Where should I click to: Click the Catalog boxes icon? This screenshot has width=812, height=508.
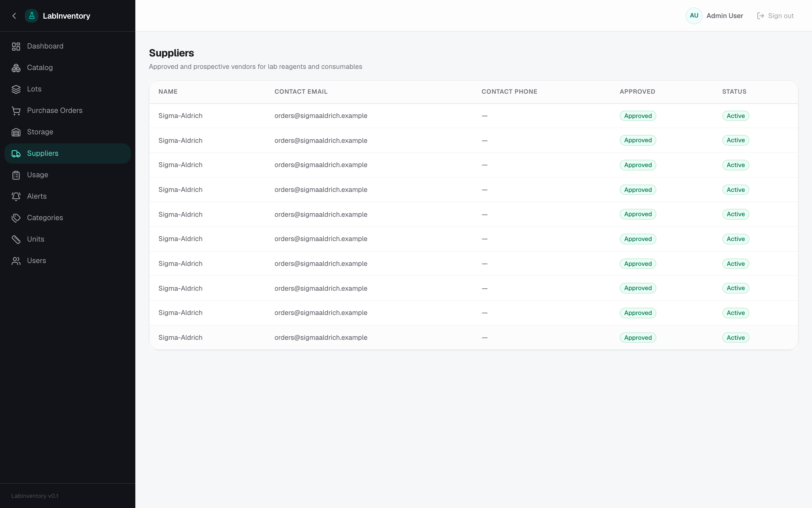[x=16, y=68]
